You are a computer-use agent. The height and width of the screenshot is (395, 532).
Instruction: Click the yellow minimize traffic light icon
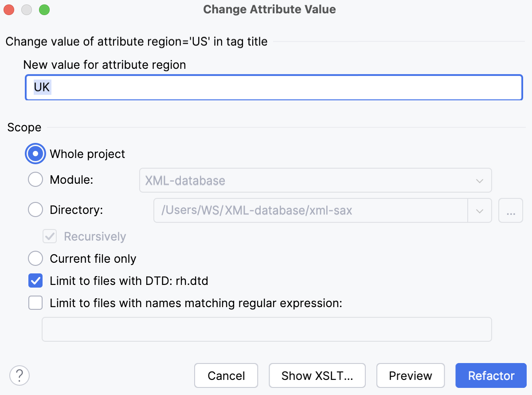tap(26, 9)
